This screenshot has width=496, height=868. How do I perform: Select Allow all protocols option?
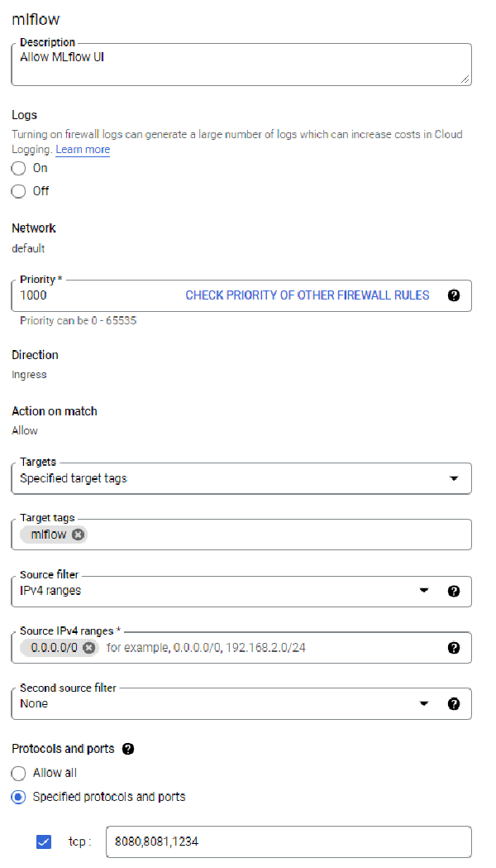pos(17,773)
